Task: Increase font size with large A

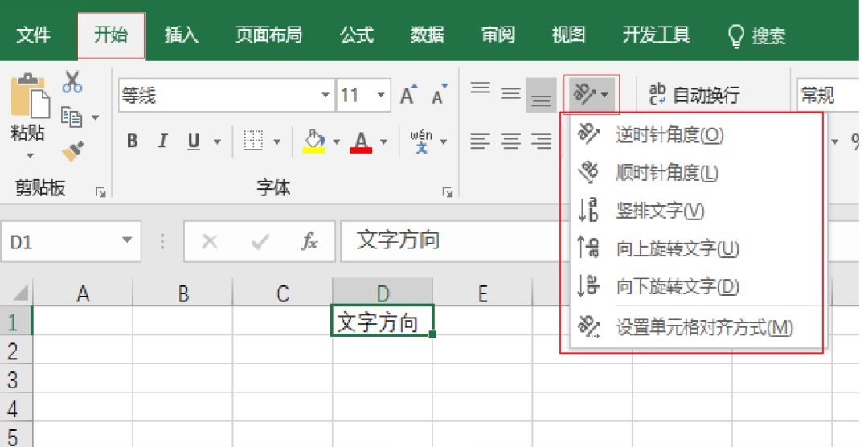Action: pyautogui.click(x=408, y=95)
